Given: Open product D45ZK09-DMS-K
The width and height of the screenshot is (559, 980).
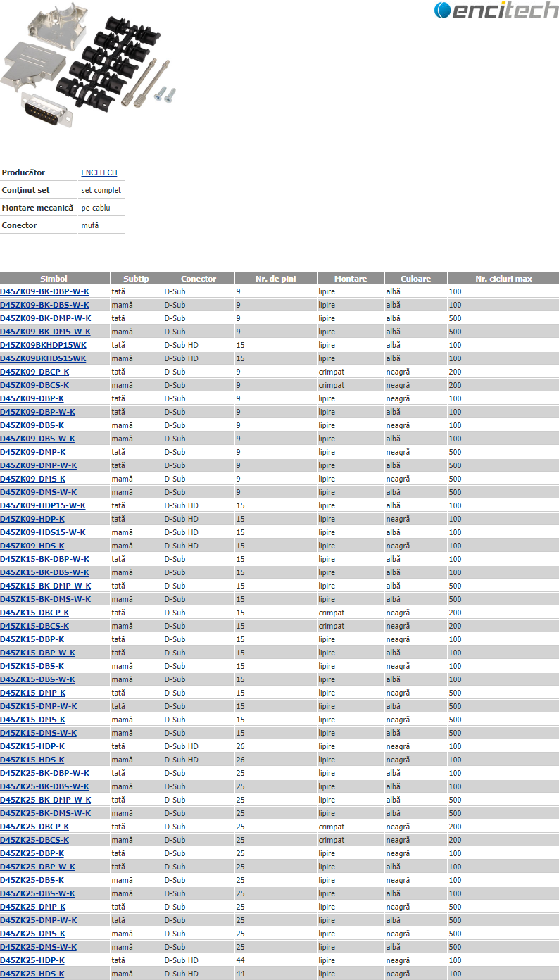Looking at the screenshot, I should tap(33, 479).
